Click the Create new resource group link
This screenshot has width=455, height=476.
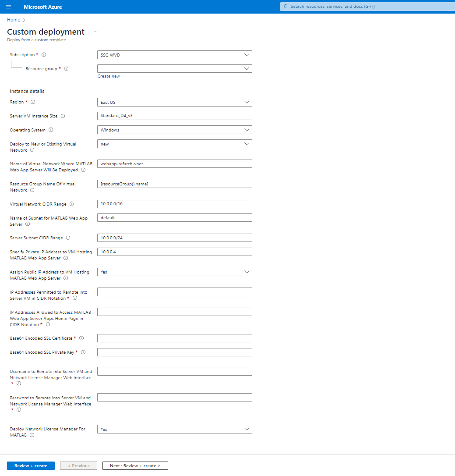109,76
